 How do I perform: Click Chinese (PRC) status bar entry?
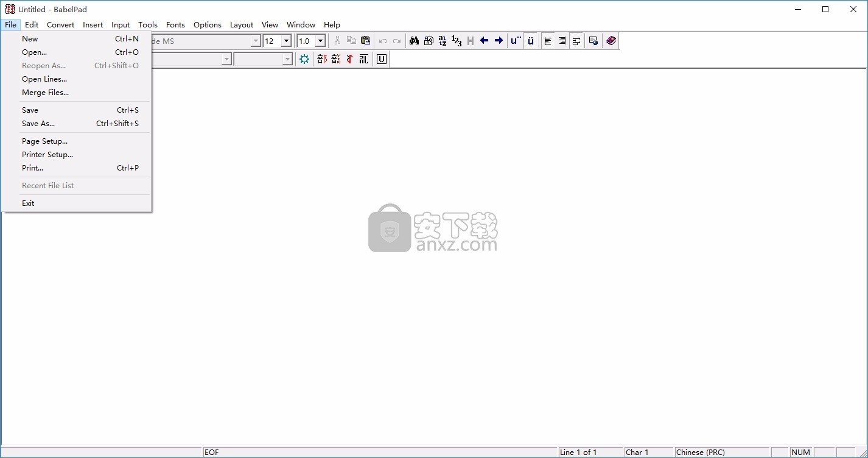point(701,452)
